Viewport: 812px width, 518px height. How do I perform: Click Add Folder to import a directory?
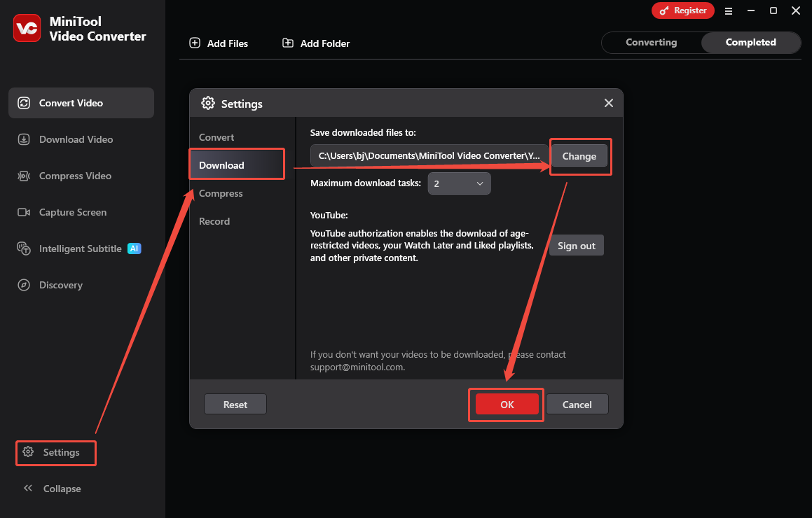click(x=315, y=43)
